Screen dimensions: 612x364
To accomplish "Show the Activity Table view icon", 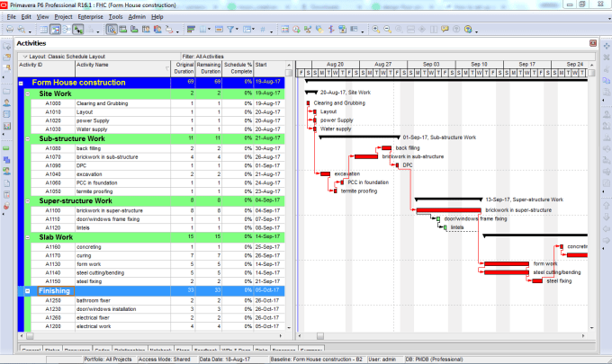I will tap(44, 30).
